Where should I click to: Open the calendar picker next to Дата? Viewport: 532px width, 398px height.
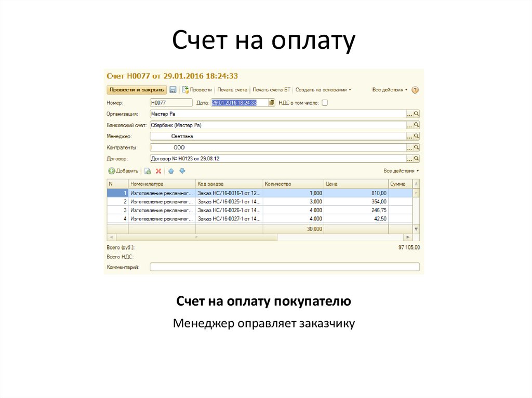click(271, 103)
